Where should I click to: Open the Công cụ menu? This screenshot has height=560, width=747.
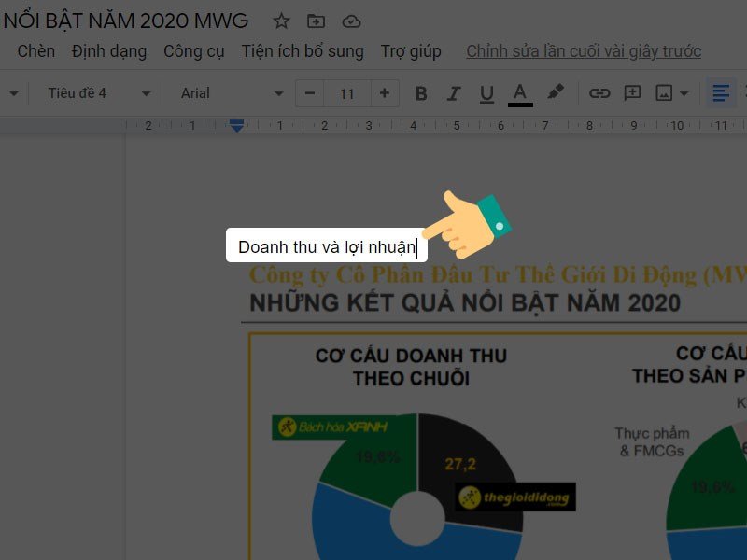click(x=193, y=51)
